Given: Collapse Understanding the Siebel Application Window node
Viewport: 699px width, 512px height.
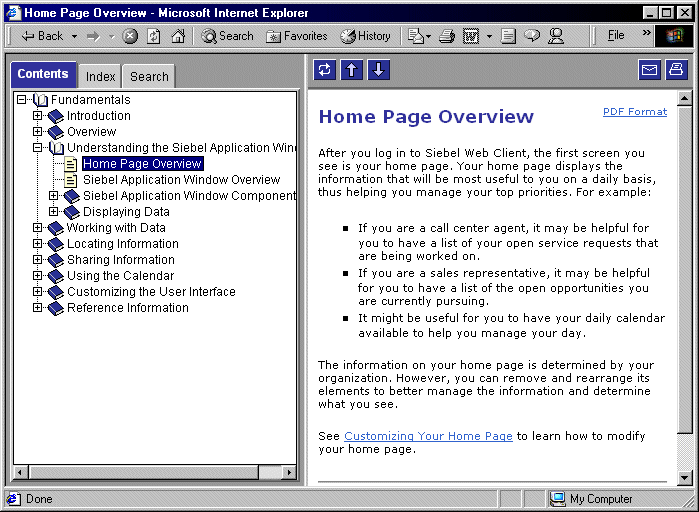Looking at the screenshot, I should click(x=37, y=147).
